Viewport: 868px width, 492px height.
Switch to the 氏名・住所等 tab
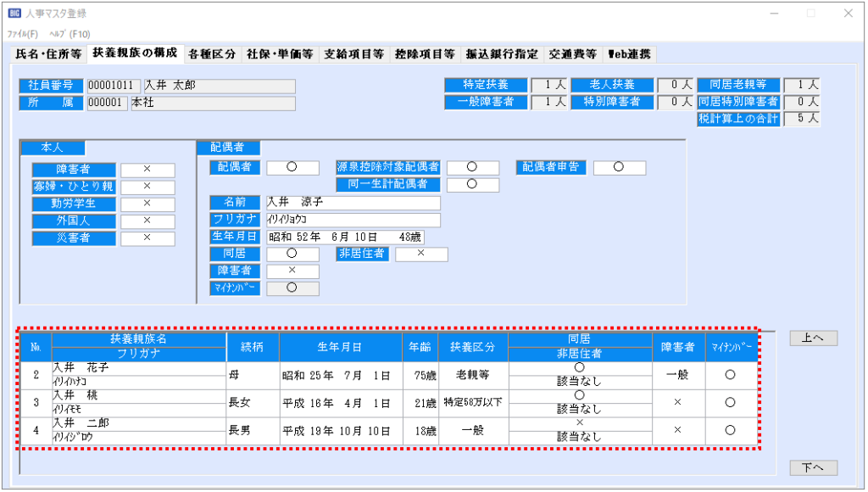(49, 54)
